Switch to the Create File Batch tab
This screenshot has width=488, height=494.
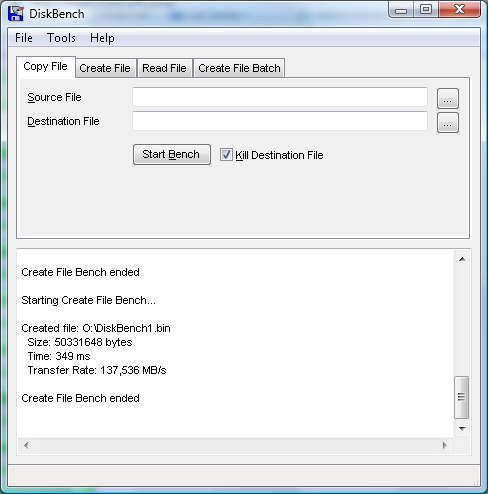point(239,68)
